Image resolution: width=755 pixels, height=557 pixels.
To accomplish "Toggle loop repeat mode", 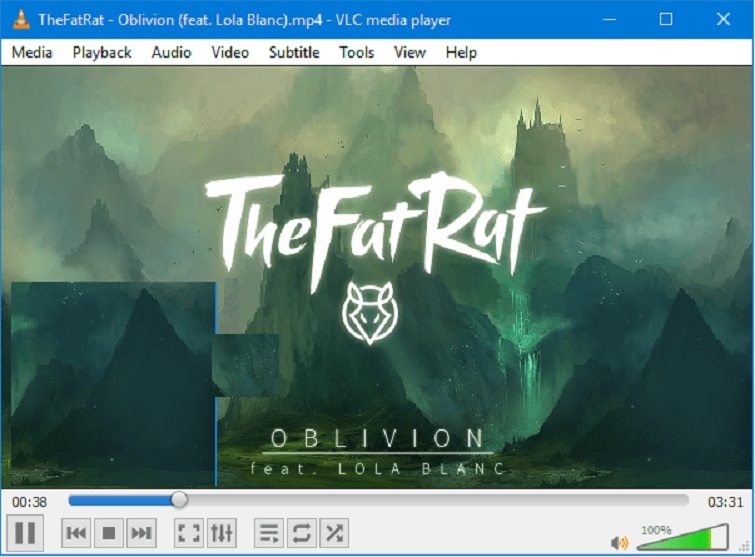I will [x=301, y=533].
